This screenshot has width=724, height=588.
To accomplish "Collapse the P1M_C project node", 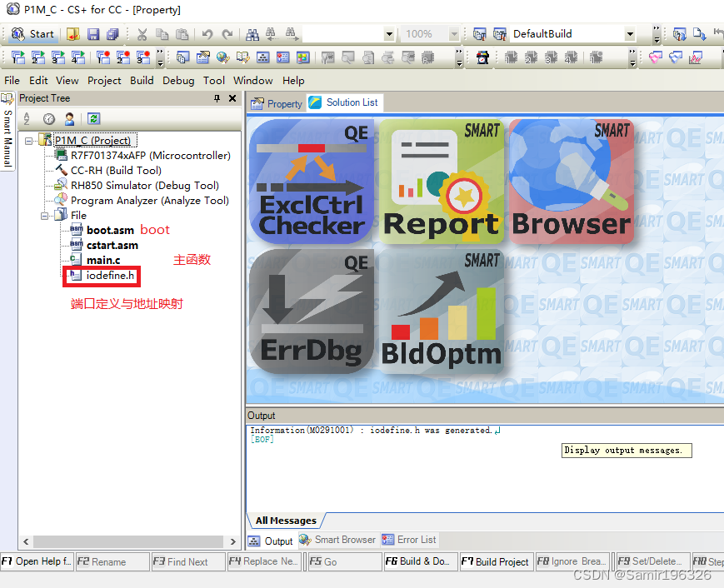I will coord(29,139).
